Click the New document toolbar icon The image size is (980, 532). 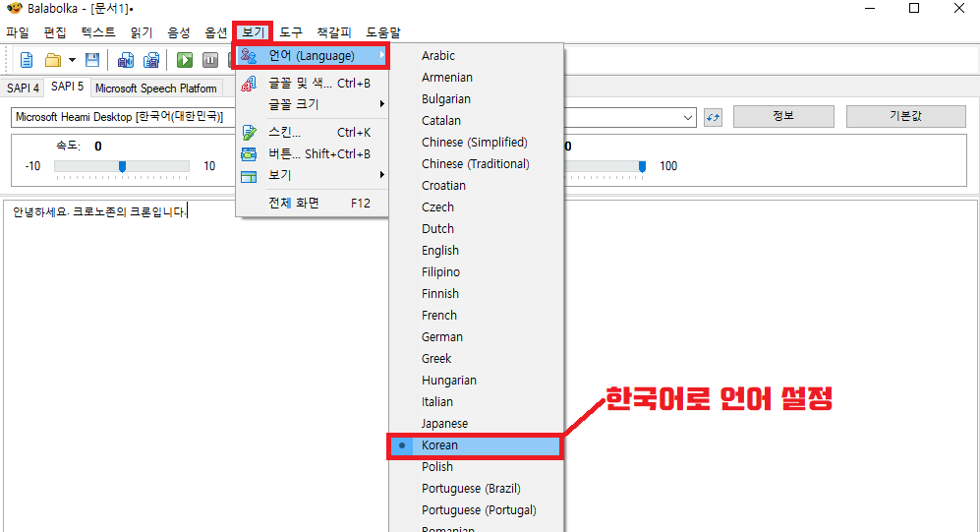pos(27,60)
